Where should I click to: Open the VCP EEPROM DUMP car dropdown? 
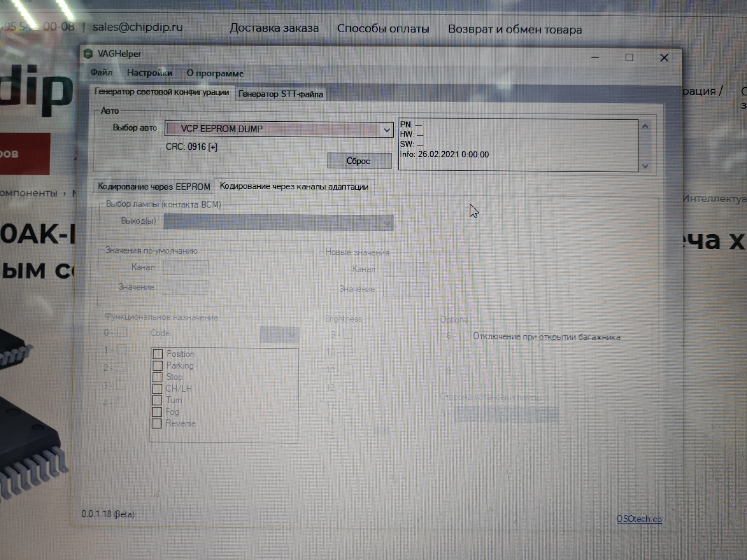pyautogui.click(x=386, y=129)
